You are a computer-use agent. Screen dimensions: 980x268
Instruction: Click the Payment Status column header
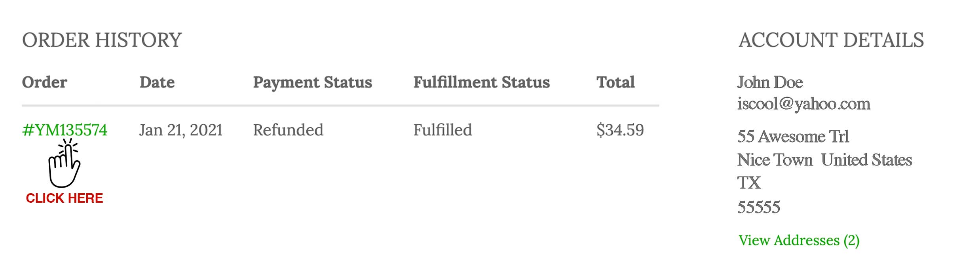[x=312, y=82]
